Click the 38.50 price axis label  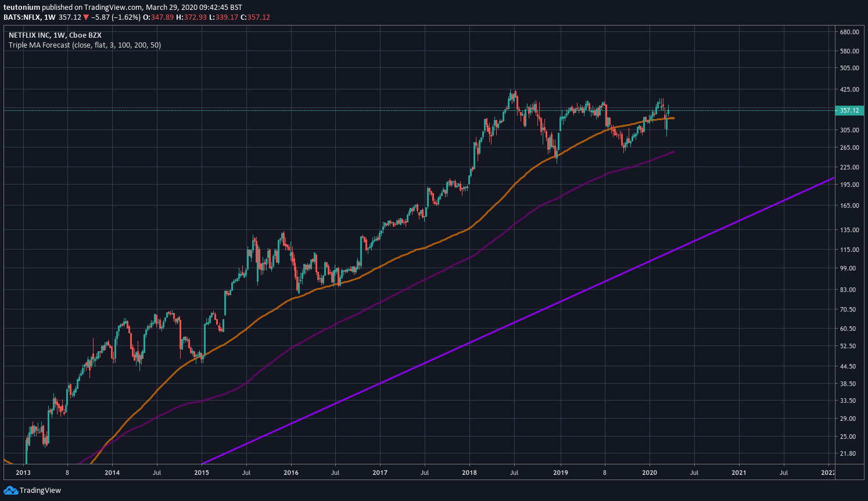click(848, 384)
